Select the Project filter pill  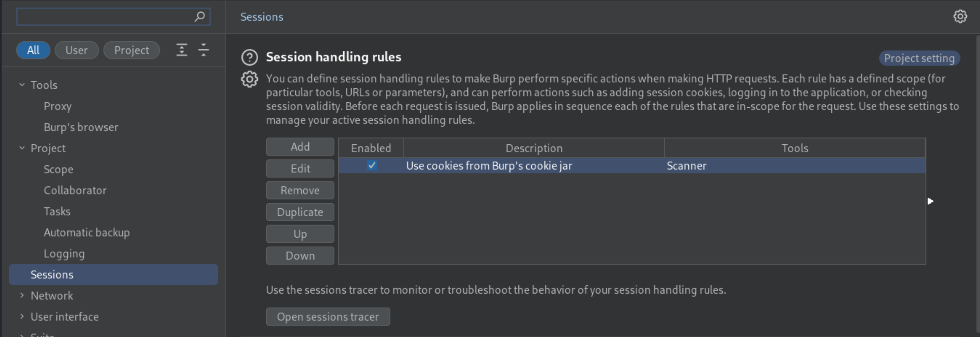click(x=132, y=50)
